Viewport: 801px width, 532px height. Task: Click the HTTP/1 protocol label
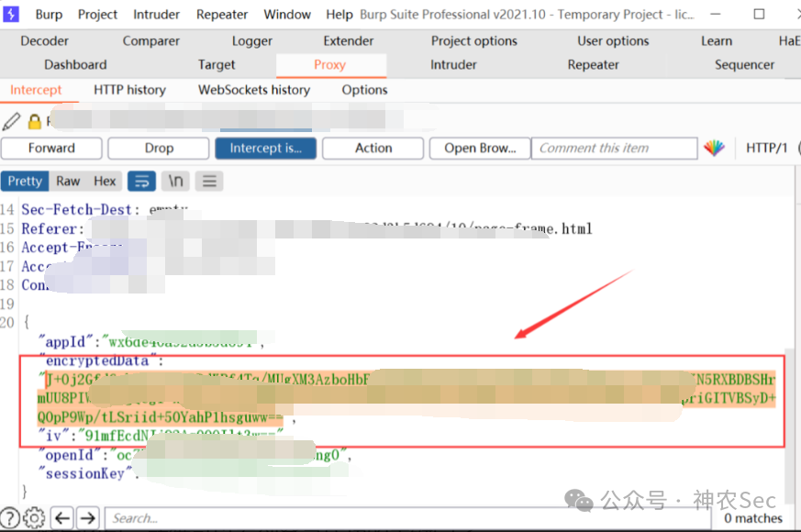[x=766, y=148]
